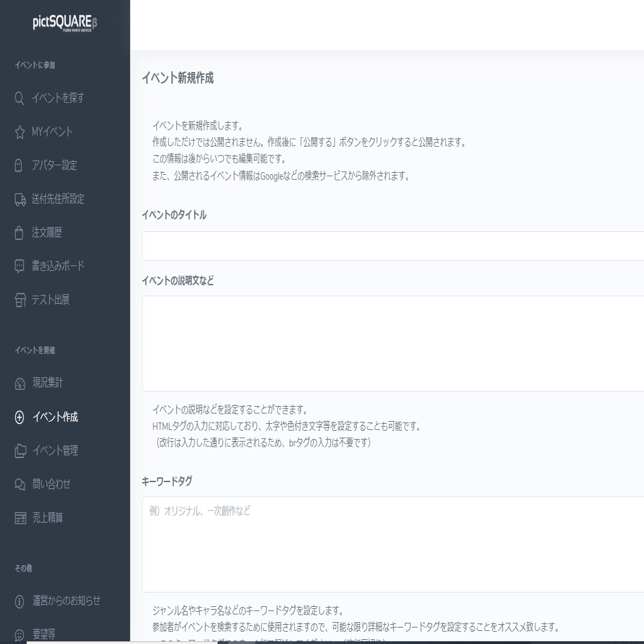The width and height of the screenshot is (644, 644).
Task: Click the text この情報は後からいつでも編集可能です。
Action: coord(219,159)
